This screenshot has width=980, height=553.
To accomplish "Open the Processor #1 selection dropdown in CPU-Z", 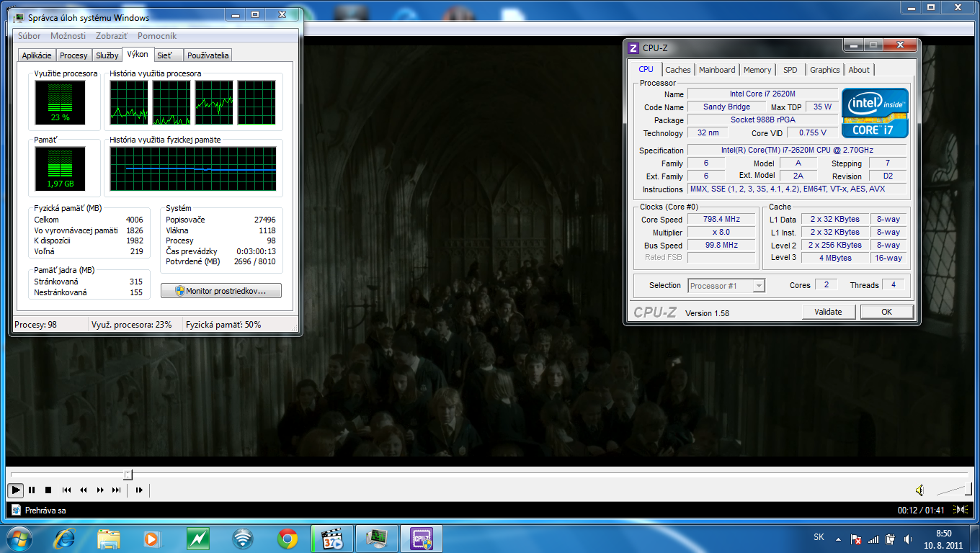I will tap(726, 286).
